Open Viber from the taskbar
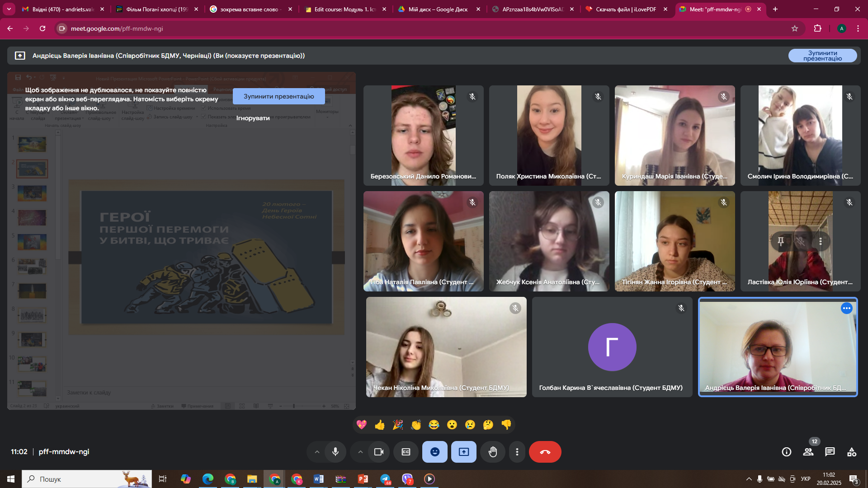868x488 pixels. [407, 479]
